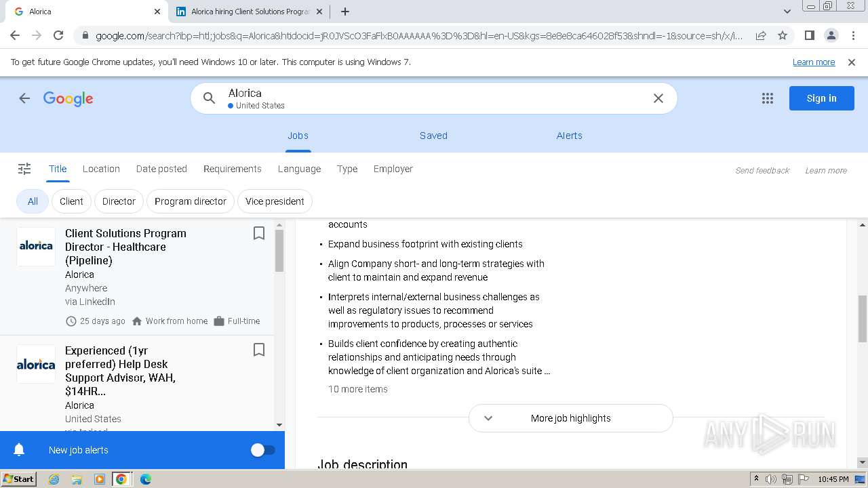The image size is (868, 488).
Task: Expand the 10 more items link
Action: (x=358, y=389)
